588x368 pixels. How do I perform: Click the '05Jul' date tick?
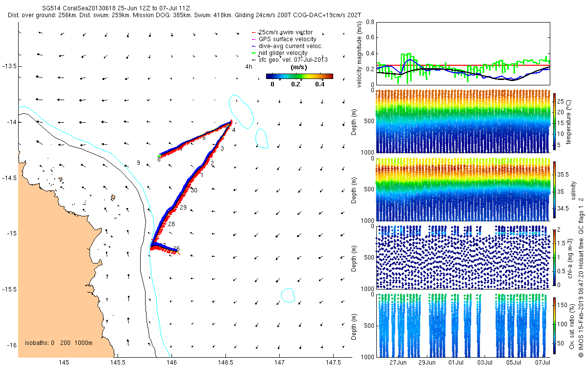[x=514, y=363]
